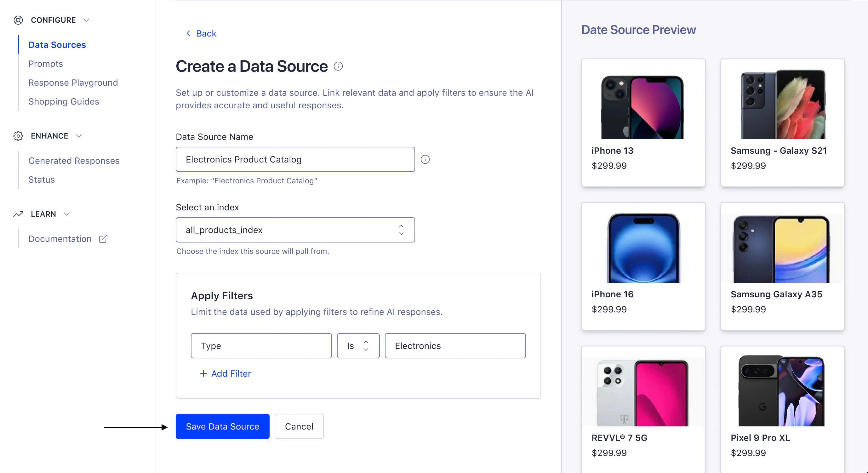The height and width of the screenshot is (473, 868).
Task: Select Shopping Guides in sidebar
Action: [x=64, y=101]
